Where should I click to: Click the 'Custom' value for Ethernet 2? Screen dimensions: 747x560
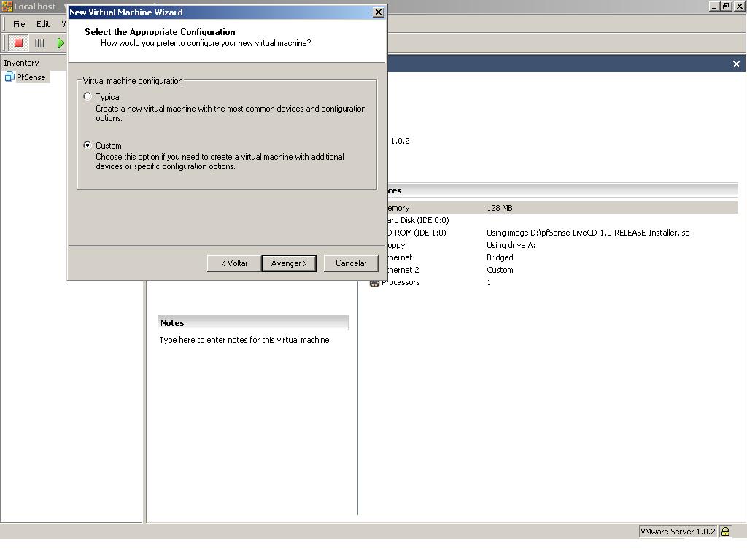click(500, 270)
